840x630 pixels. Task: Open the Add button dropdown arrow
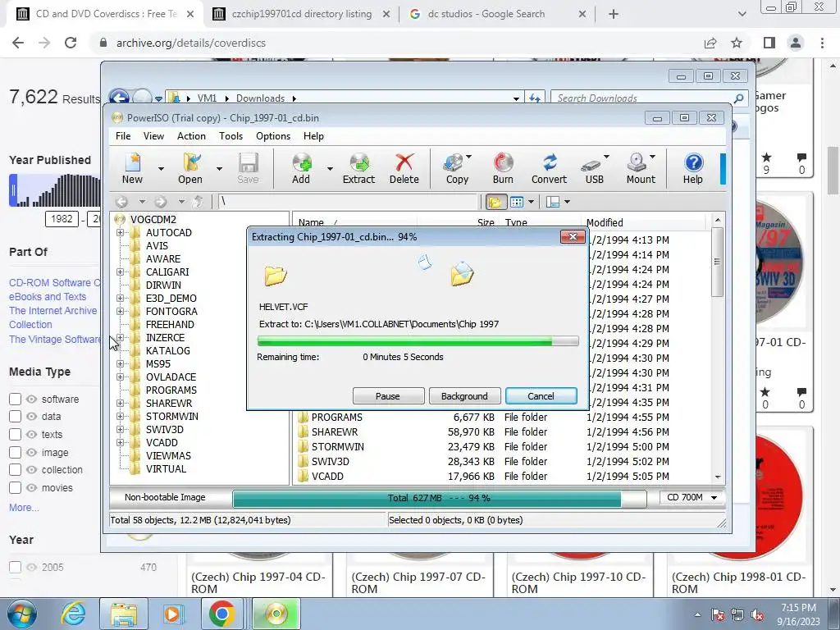[x=330, y=169]
